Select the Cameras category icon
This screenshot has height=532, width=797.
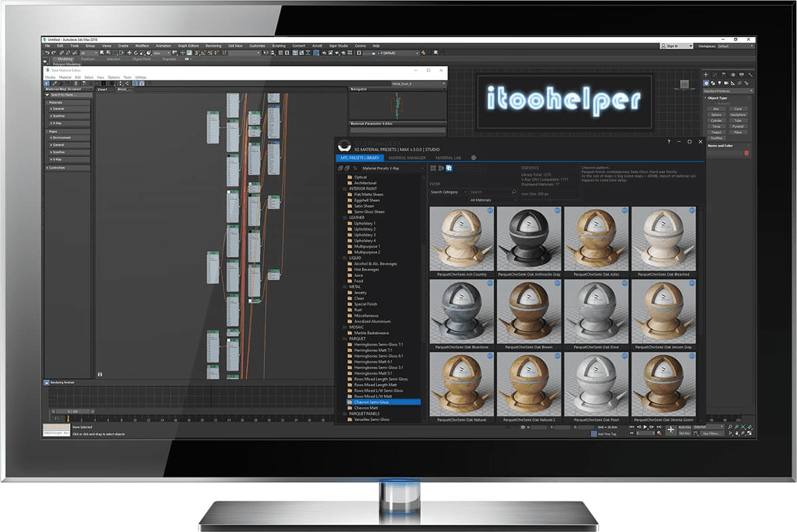click(x=726, y=83)
